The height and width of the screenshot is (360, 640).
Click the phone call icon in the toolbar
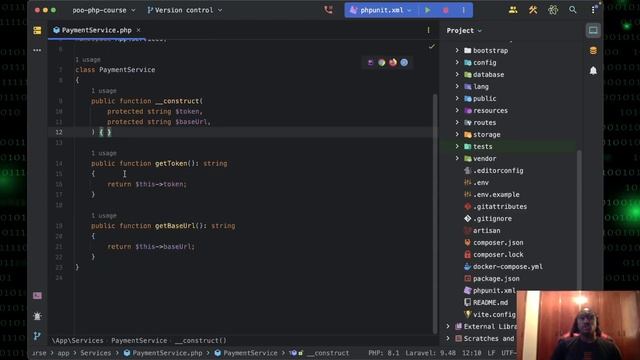(x=328, y=10)
